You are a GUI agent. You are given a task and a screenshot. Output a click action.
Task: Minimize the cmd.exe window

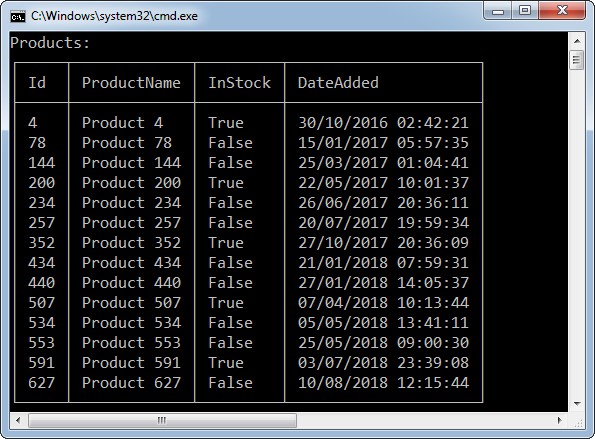[498, 11]
